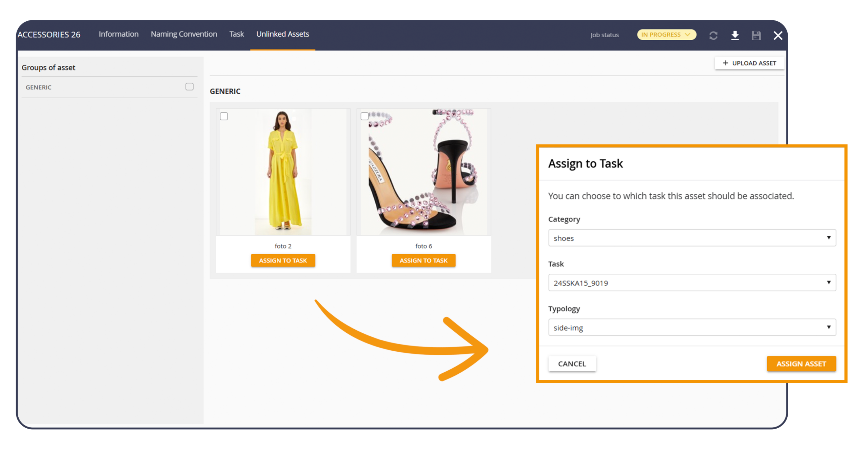This screenshot has width=868, height=450.
Task: Tick the GENERIC group checkbox
Action: 189,87
